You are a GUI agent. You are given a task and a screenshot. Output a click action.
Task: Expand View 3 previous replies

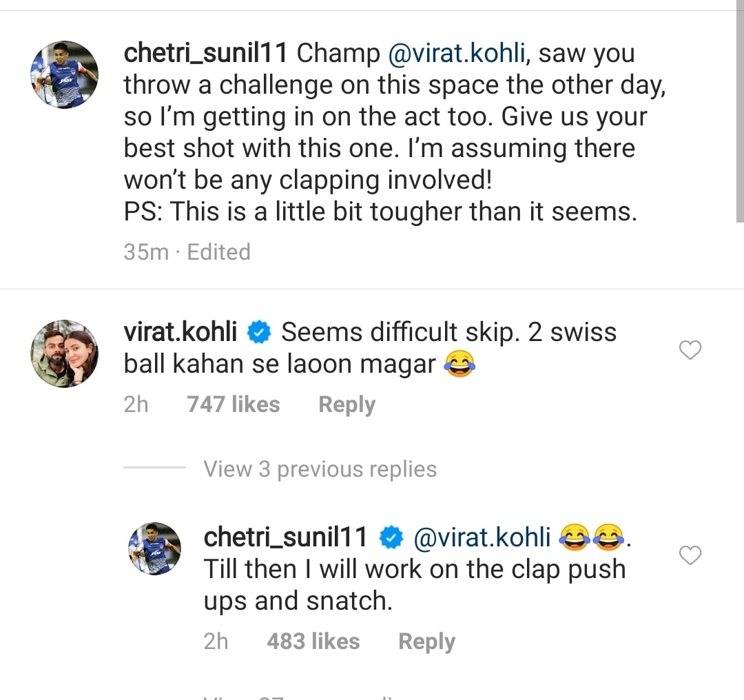[320, 469]
